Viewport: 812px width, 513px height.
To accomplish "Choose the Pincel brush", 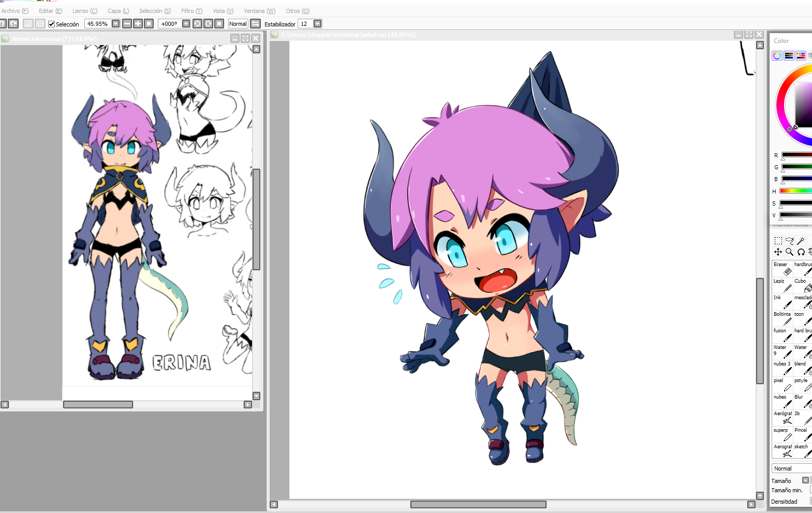I will click(803, 434).
